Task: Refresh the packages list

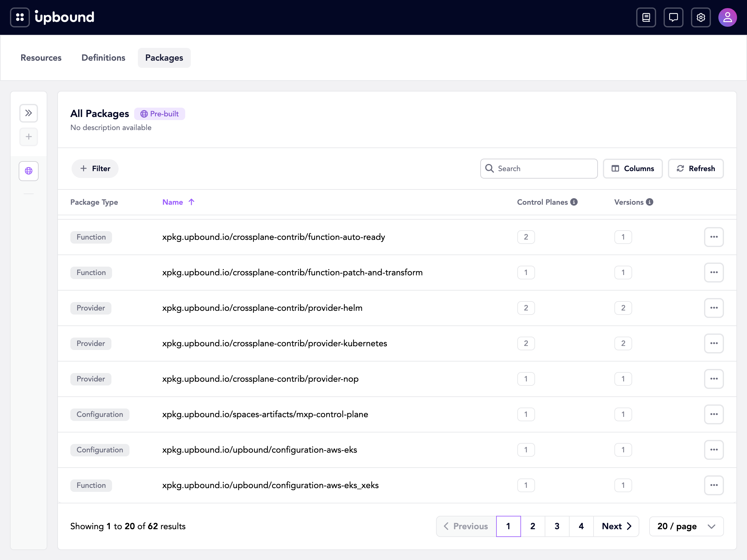Action: 696,168
